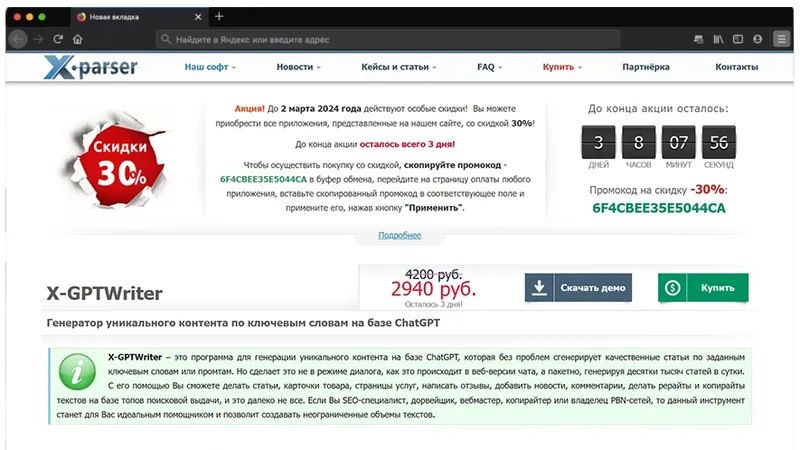
Task: Click the days counter showing 3
Action: (x=598, y=142)
